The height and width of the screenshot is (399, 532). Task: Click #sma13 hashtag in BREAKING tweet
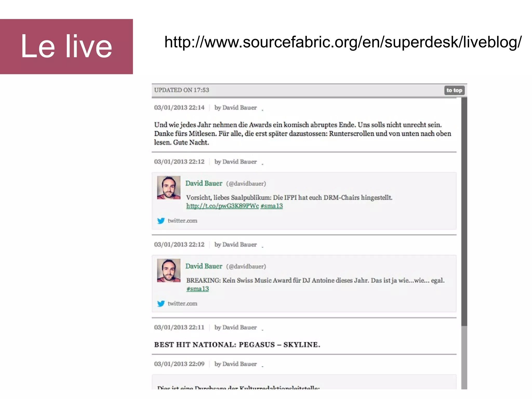tap(197, 289)
